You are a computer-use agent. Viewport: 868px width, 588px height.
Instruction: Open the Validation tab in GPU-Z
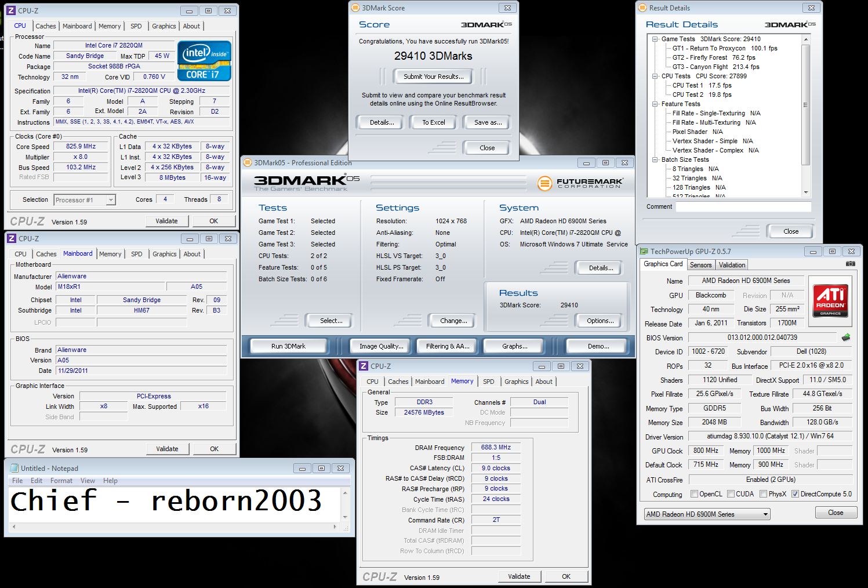732,265
